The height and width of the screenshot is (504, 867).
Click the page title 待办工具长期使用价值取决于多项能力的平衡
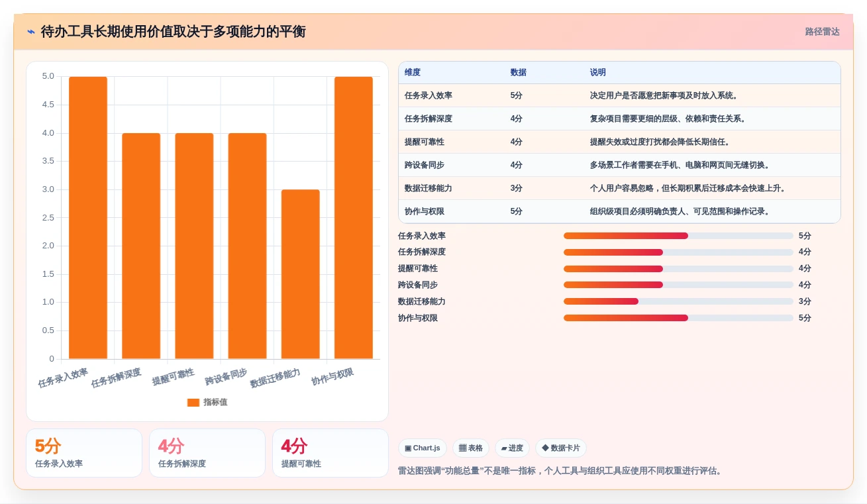point(174,32)
